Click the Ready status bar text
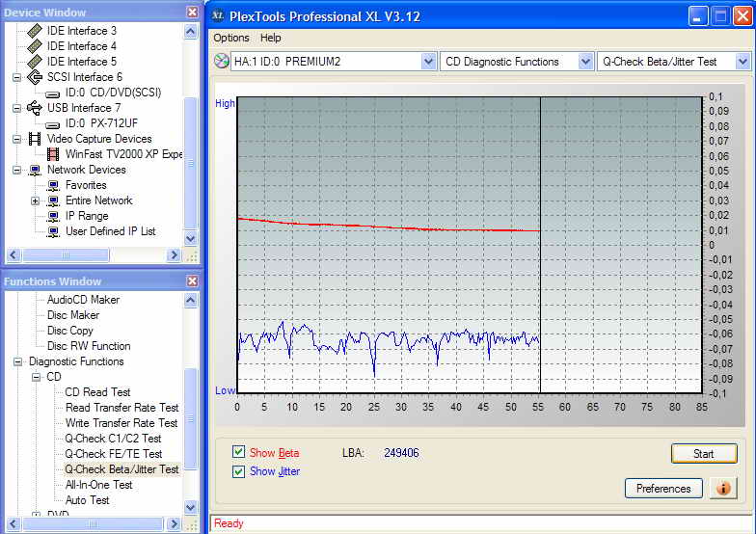This screenshot has height=534, width=756. coord(229,523)
